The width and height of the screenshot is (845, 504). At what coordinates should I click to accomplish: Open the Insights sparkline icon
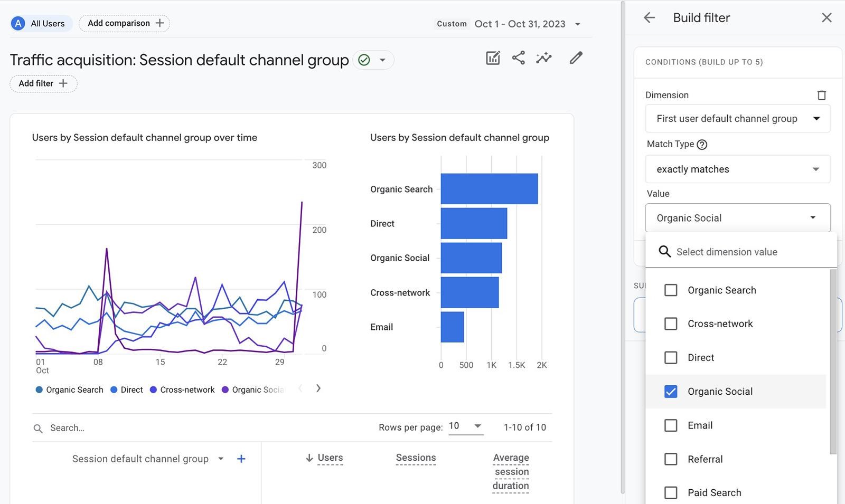543,58
